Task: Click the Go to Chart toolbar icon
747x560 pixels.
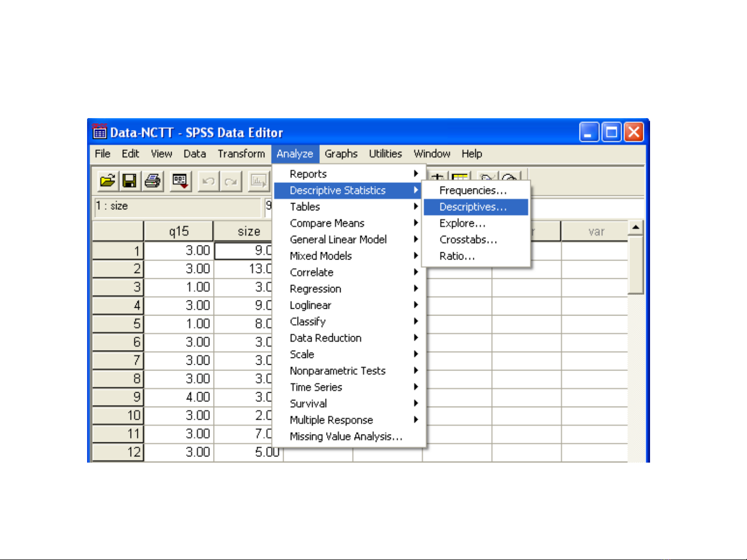Action: 258,181
